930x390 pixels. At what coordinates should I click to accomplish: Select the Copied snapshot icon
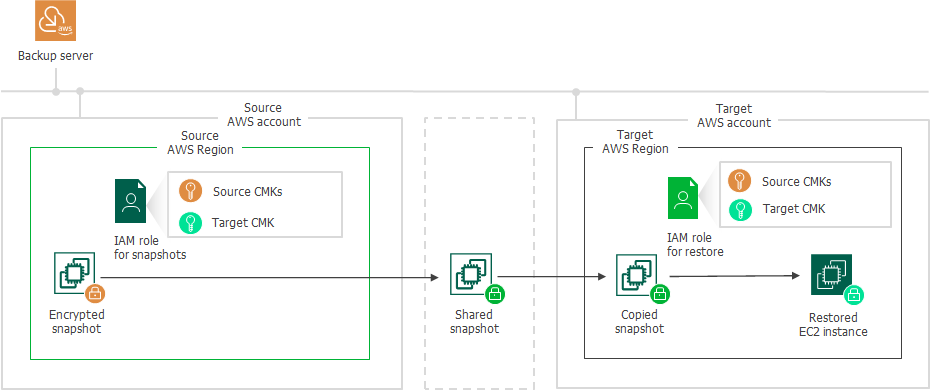[636, 274]
